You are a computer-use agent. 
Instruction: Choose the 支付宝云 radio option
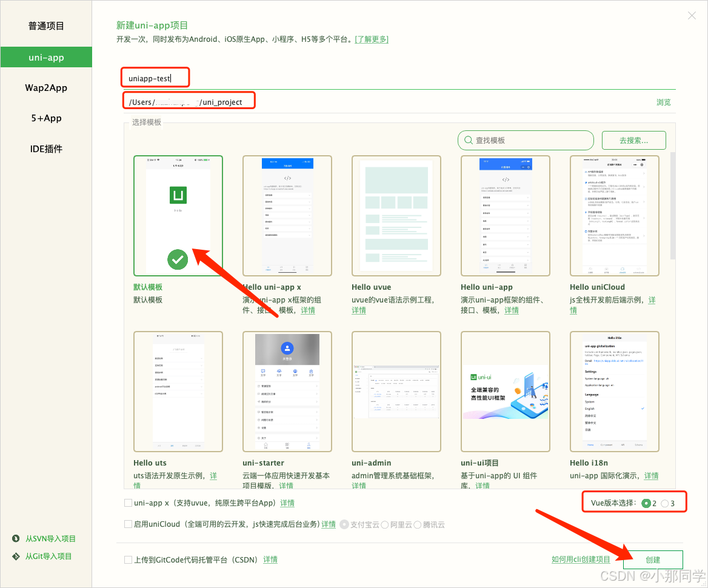coord(344,524)
